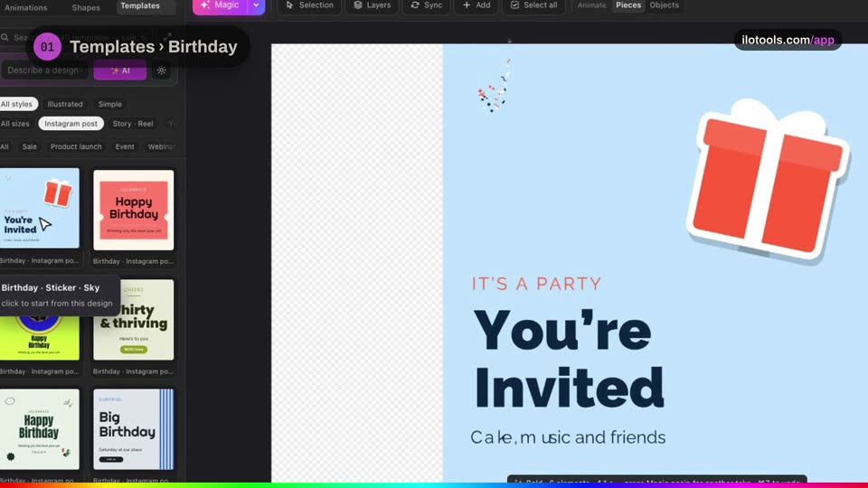868x488 pixels.
Task: Activate the Selection tool
Action: pyautogui.click(x=309, y=5)
